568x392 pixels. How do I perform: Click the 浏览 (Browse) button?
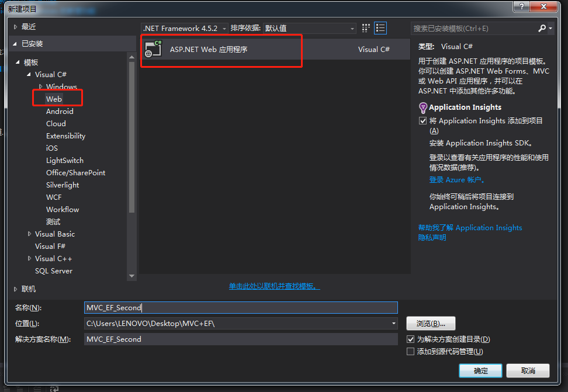pyautogui.click(x=431, y=323)
